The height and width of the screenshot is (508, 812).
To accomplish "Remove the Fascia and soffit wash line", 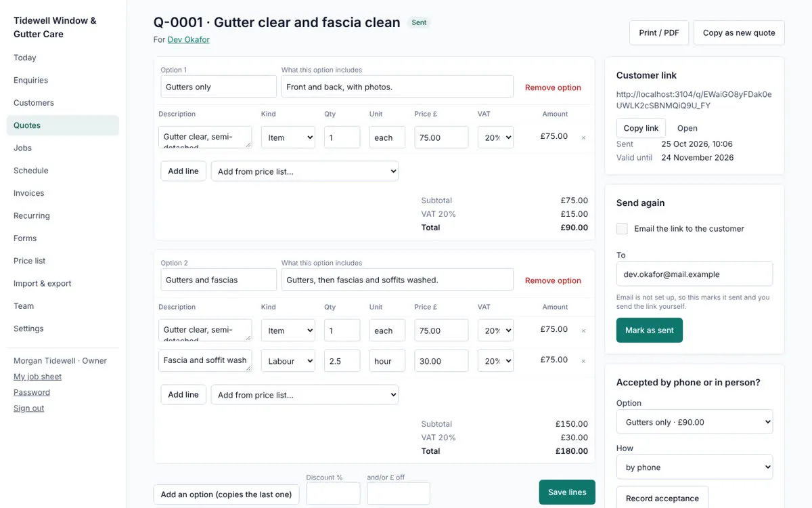I will coord(583,361).
